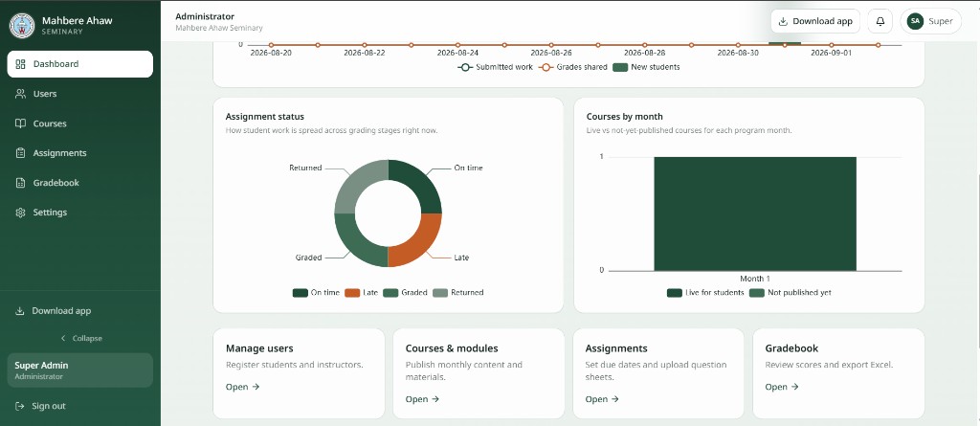The height and width of the screenshot is (426, 980).
Task: Sign out of the account
Action: [80, 406]
